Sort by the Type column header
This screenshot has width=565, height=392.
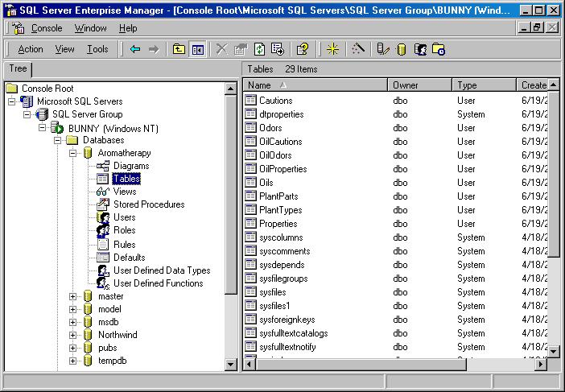(x=484, y=85)
